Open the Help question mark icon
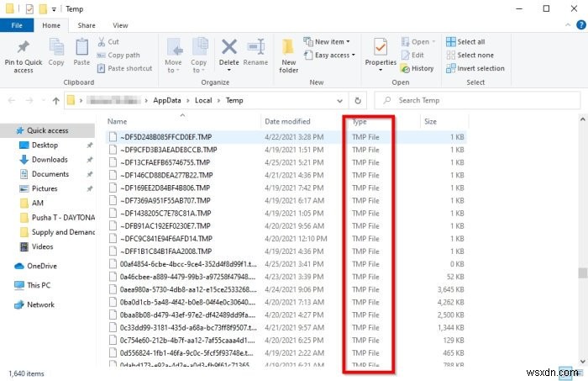Image resolution: width=588 pixels, height=381 pixels. point(581,25)
